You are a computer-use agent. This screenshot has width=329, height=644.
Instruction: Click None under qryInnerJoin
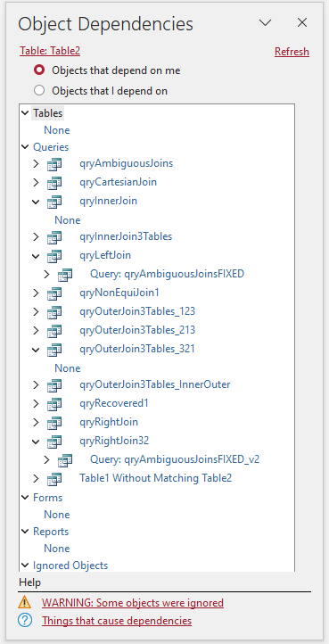point(68,220)
